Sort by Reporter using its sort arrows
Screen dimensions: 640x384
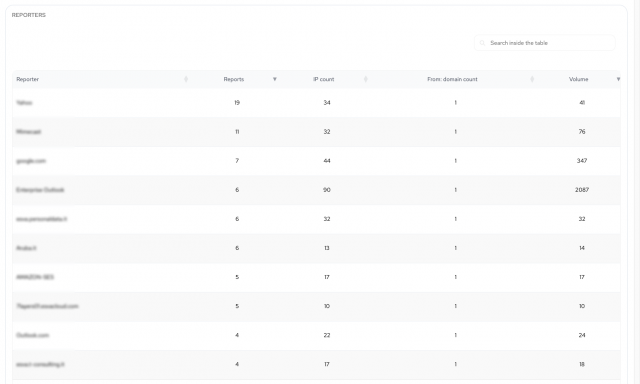[186, 79]
